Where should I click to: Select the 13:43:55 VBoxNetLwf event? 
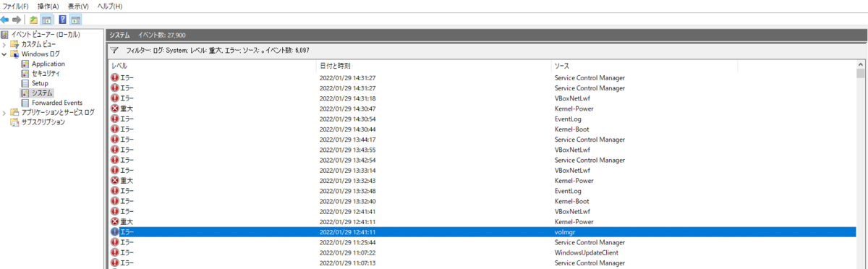pyautogui.click(x=482, y=150)
